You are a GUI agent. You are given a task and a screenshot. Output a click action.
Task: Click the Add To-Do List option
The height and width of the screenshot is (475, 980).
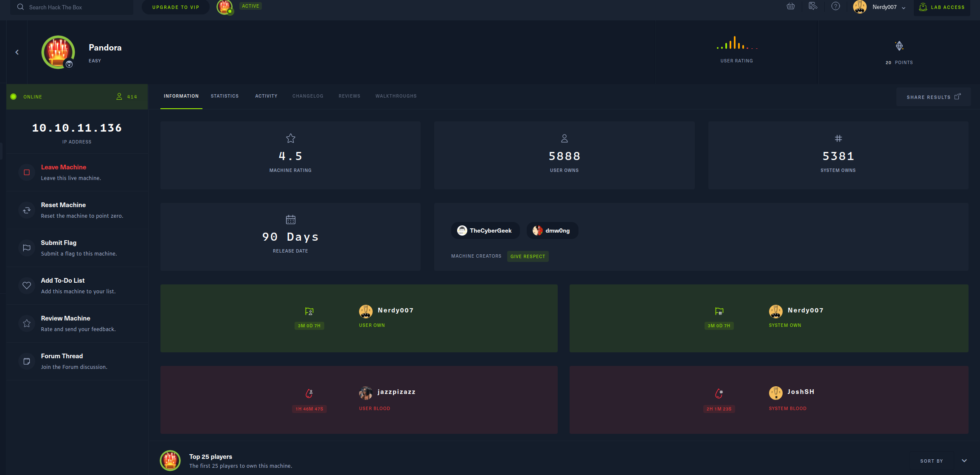77,286
